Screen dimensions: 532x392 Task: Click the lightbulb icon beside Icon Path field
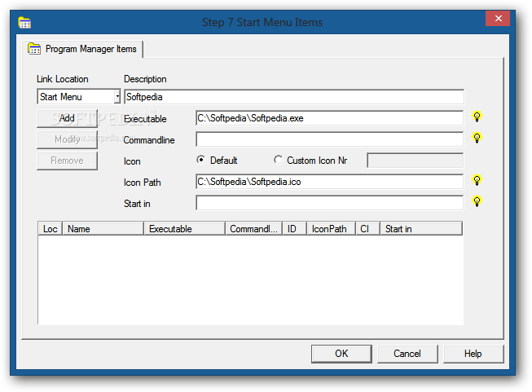point(477,180)
